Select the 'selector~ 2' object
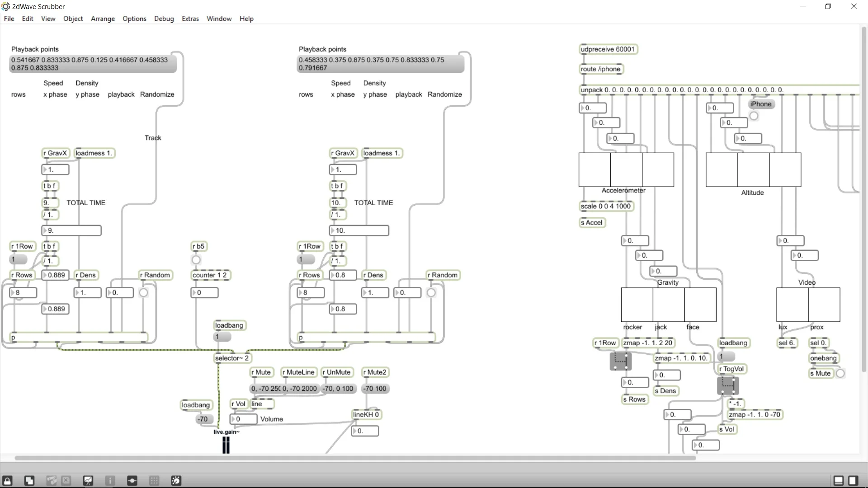868x488 pixels. (232, 358)
